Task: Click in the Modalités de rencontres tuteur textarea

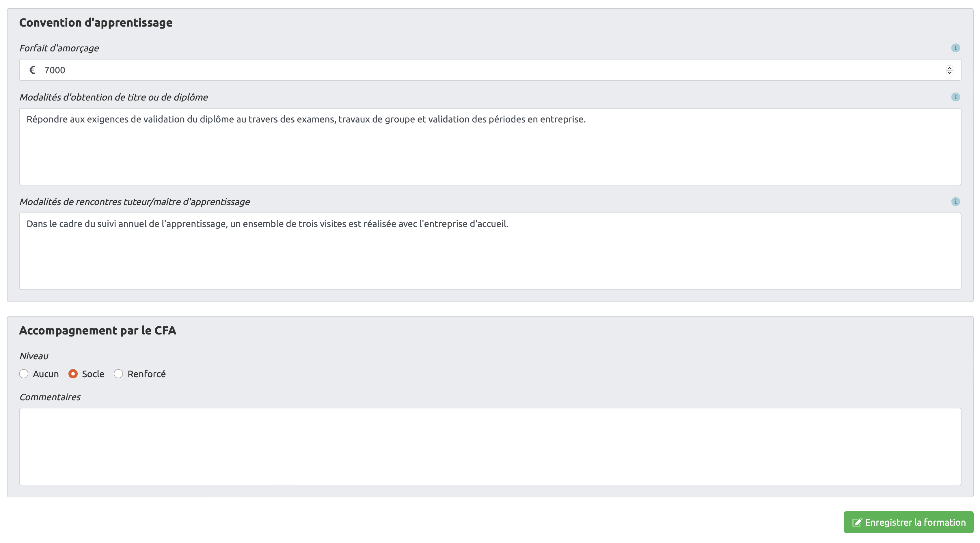Action: [490, 257]
